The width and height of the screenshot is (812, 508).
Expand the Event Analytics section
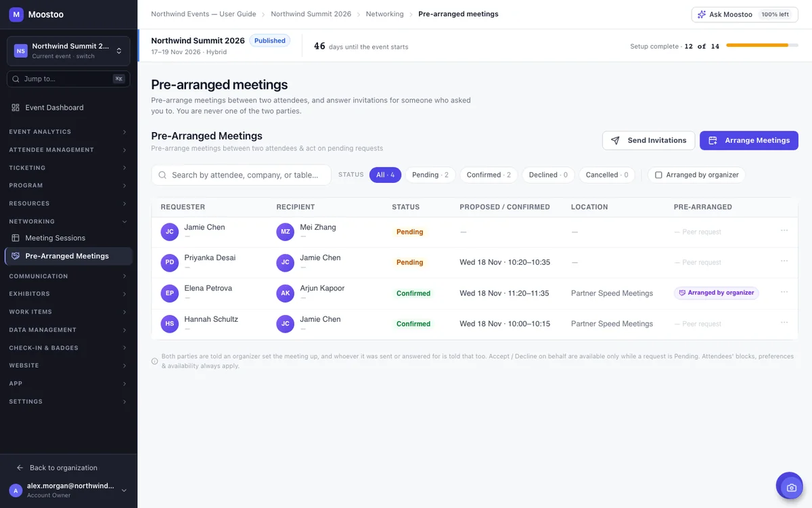(x=68, y=132)
